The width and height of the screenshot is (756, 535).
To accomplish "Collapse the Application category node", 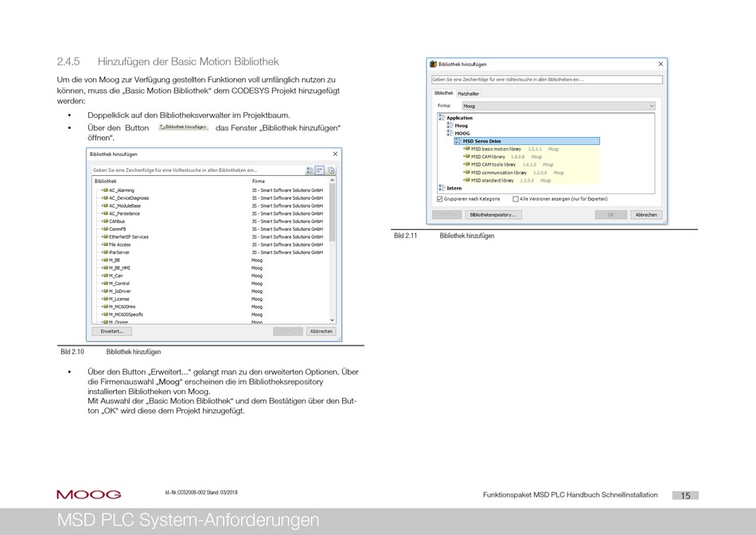I will 442,117.
